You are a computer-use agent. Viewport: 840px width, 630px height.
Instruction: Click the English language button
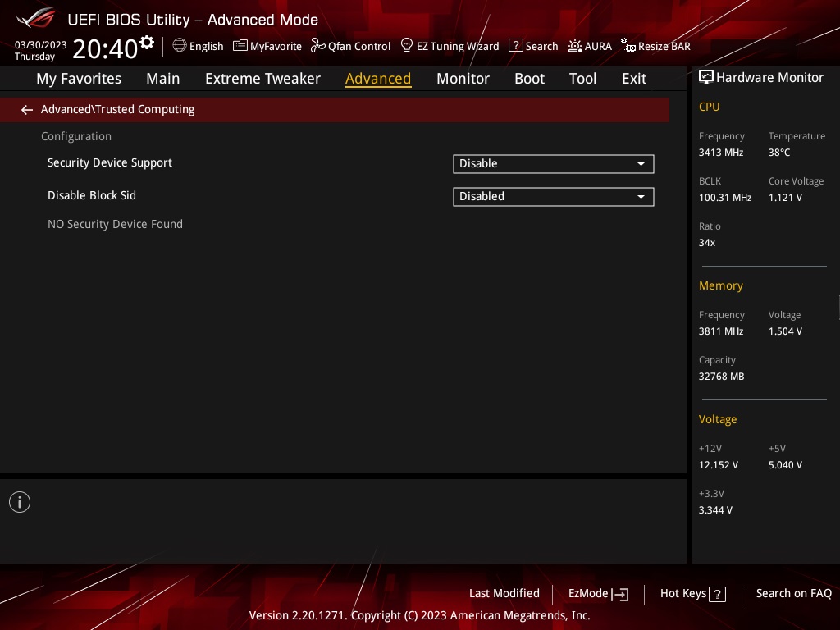tap(199, 46)
